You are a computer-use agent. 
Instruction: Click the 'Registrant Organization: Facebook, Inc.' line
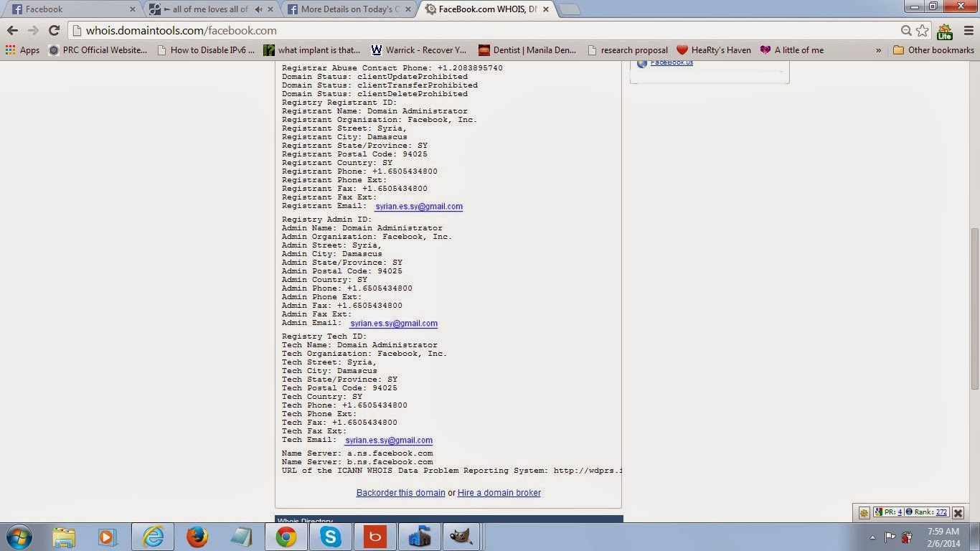click(x=380, y=120)
